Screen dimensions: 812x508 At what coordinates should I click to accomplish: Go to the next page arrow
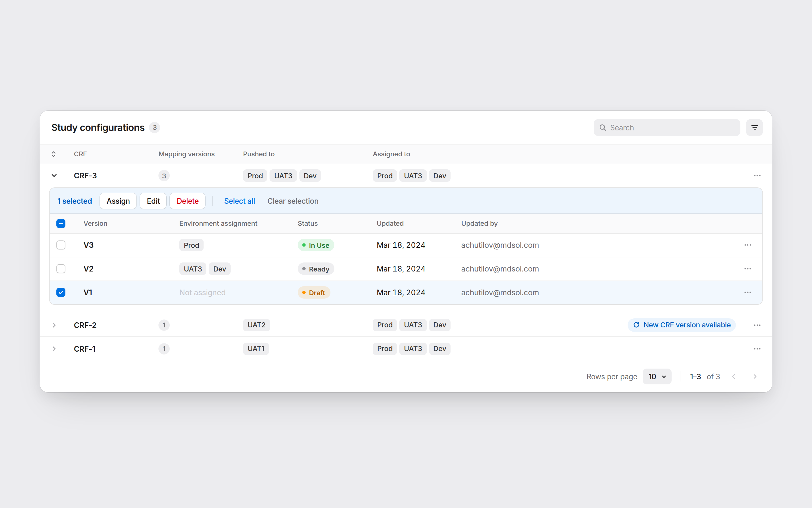click(755, 377)
